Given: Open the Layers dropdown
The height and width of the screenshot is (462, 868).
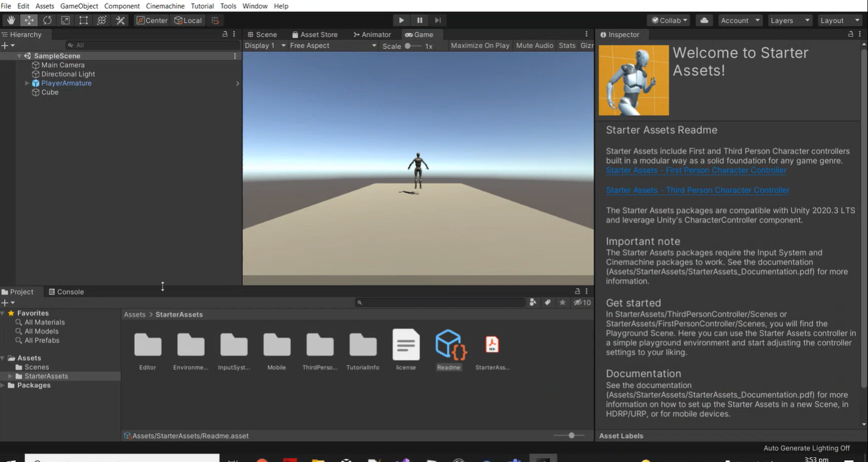Looking at the screenshot, I should coord(790,20).
